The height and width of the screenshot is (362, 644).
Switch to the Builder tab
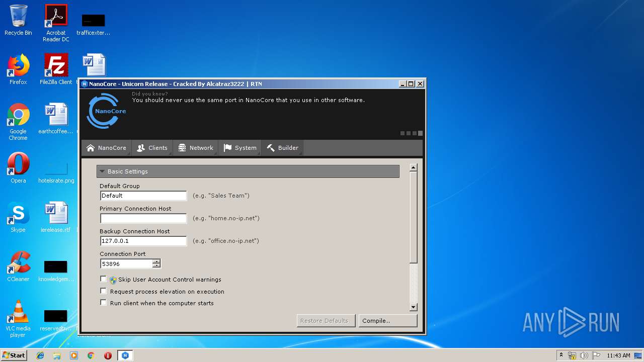coord(282,148)
